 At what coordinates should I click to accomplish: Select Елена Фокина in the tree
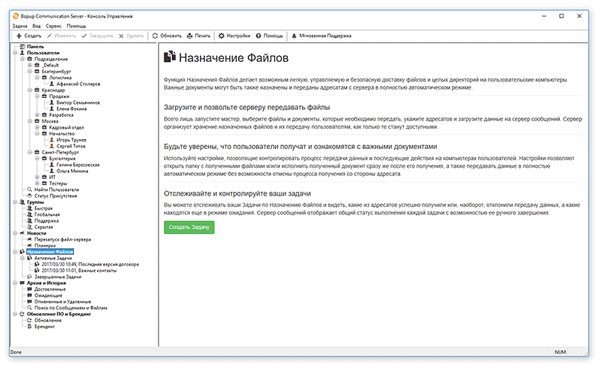pyautogui.click(x=72, y=109)
